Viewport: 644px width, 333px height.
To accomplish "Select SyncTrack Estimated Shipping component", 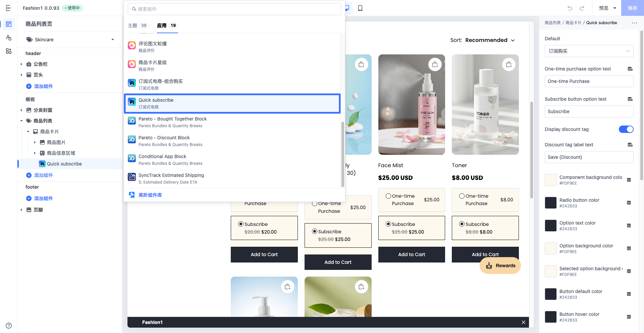I will click(232, 178).
